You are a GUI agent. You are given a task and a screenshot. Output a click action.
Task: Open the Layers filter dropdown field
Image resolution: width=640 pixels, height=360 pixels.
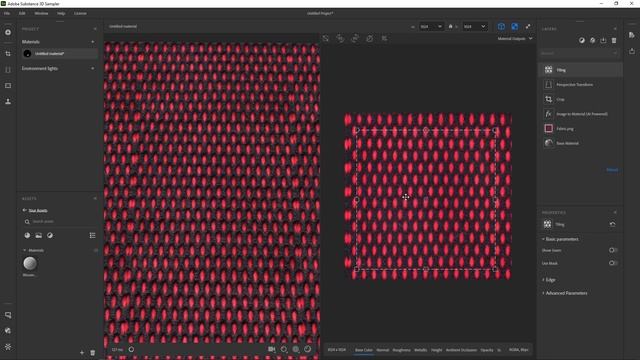580,53
